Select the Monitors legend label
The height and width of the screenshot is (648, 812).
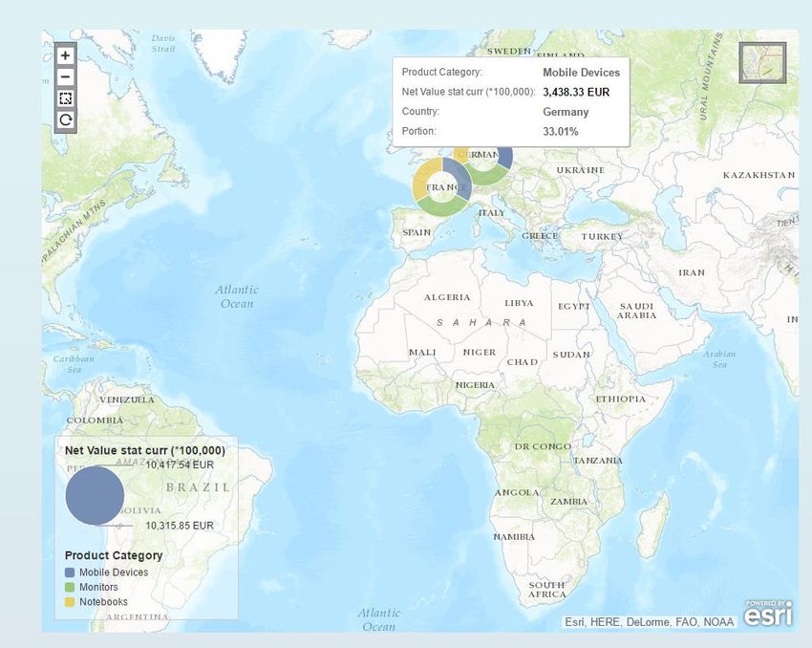point(98,588)
